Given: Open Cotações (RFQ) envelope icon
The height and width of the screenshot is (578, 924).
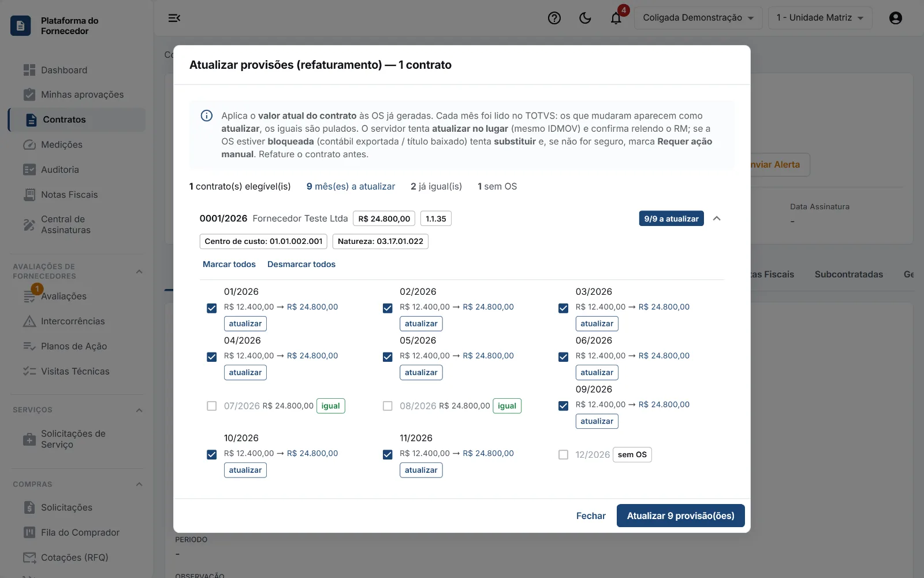Looking at the screenshot, I should pos(29,557).
